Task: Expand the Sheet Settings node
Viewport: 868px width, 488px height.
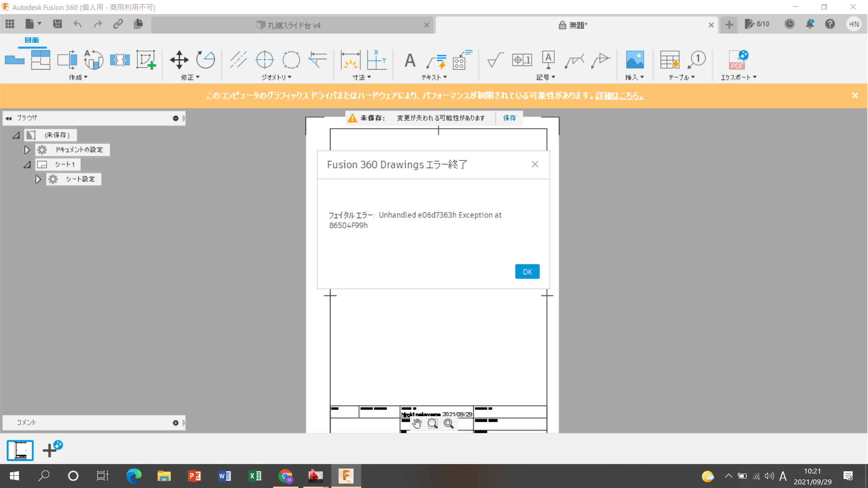Action: point(38,179)
